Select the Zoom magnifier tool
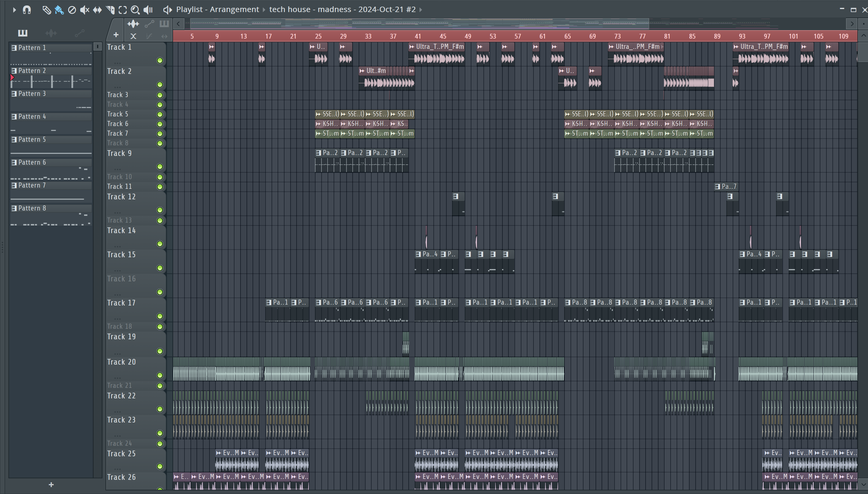868x494 pixels. point(135,10)
